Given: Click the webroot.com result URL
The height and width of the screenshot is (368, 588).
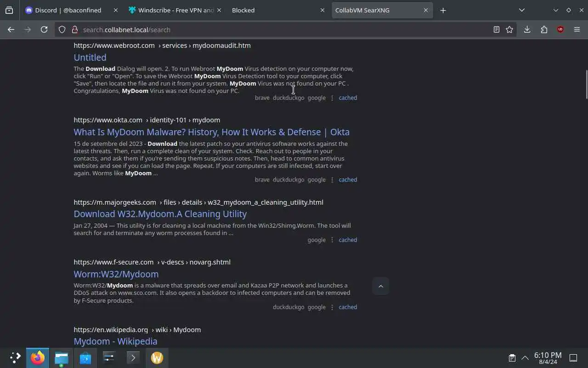Looking at the screenshot, I should (x=162, y=46).
